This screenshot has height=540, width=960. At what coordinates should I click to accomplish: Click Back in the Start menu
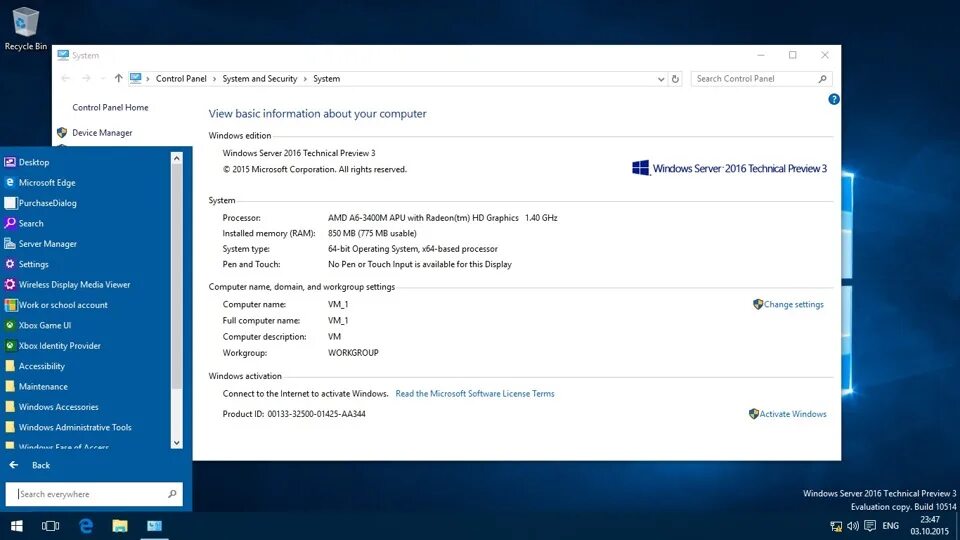click(x=40, y=465)
